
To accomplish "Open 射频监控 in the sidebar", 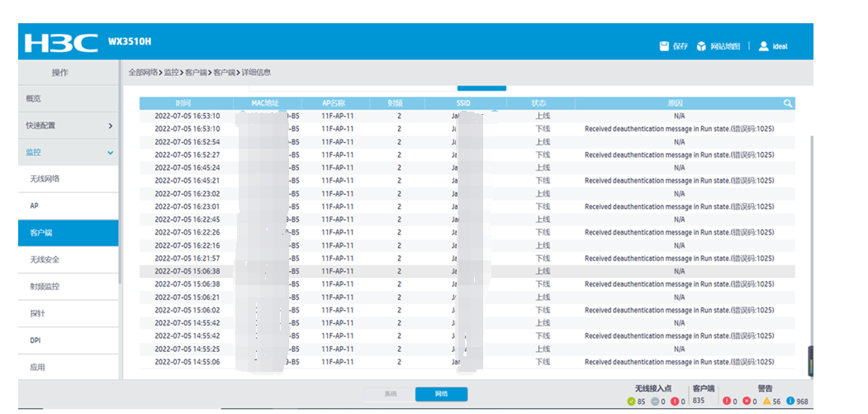I will [x=68, y=287].
